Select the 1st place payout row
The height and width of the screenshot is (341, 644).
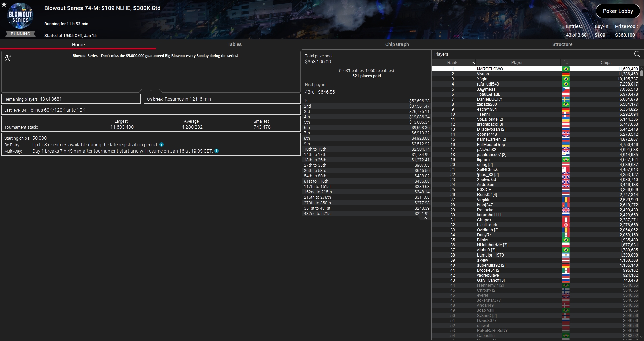[x=366, y=101]
